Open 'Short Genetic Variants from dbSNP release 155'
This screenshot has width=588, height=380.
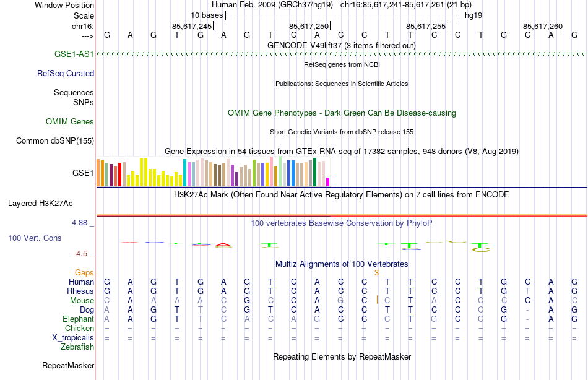click(x=342, y=132)
